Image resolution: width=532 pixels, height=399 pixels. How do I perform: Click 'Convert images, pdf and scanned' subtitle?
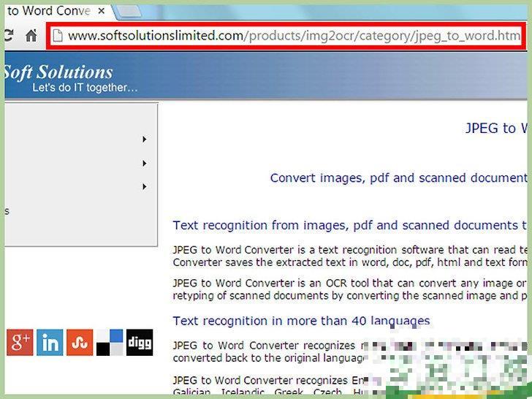pos(398,178)
